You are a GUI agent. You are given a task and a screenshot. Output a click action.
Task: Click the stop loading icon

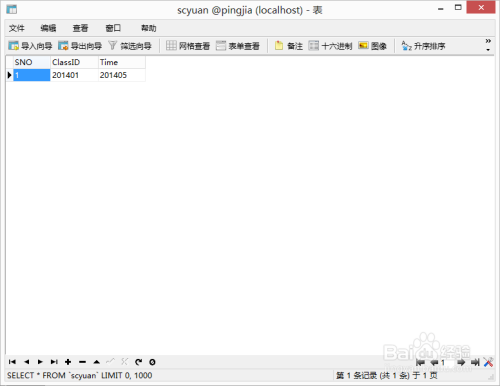(x=152, y=362)
